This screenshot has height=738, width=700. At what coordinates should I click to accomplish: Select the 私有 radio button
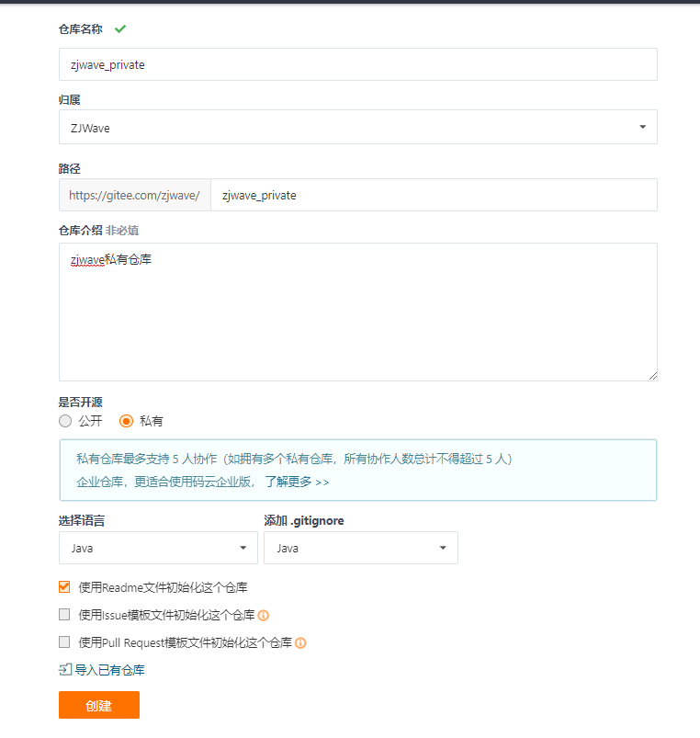pyautogui.click(x=127, y=421)
